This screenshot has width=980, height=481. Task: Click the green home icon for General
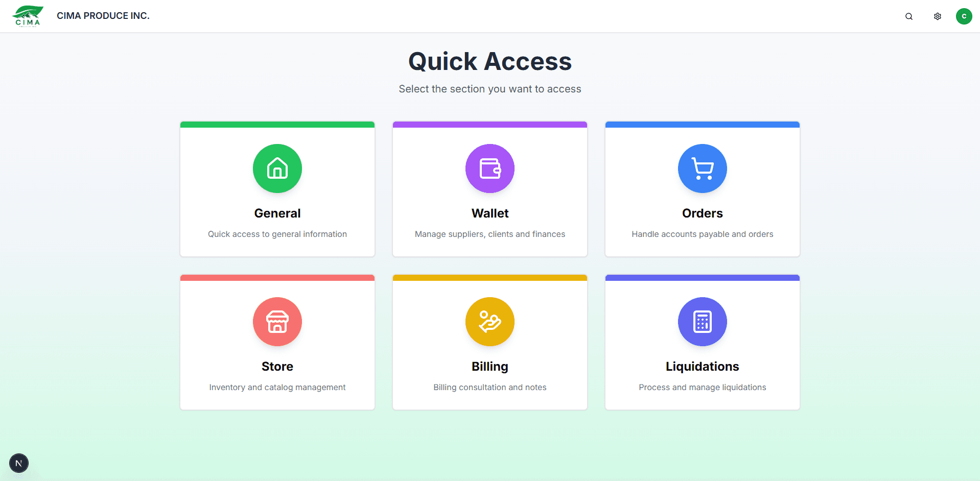(277, 169)
